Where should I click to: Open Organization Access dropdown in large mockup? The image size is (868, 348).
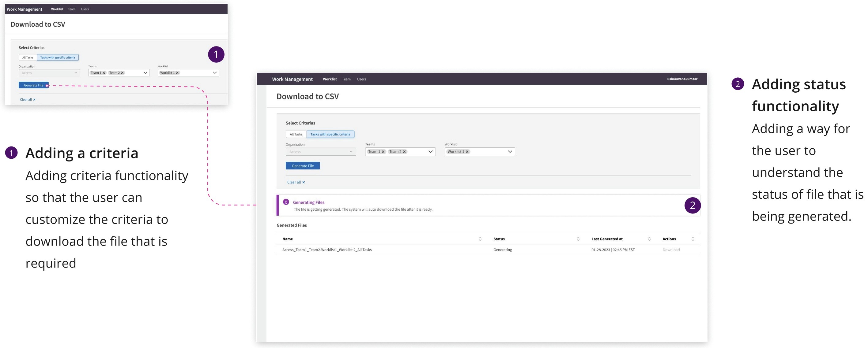click(x=320, y=152)
